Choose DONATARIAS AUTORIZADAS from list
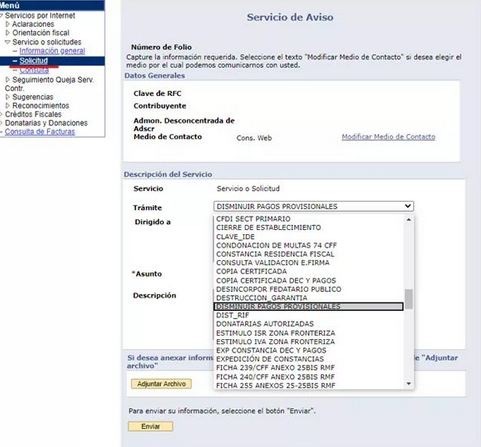 [265, 324]
